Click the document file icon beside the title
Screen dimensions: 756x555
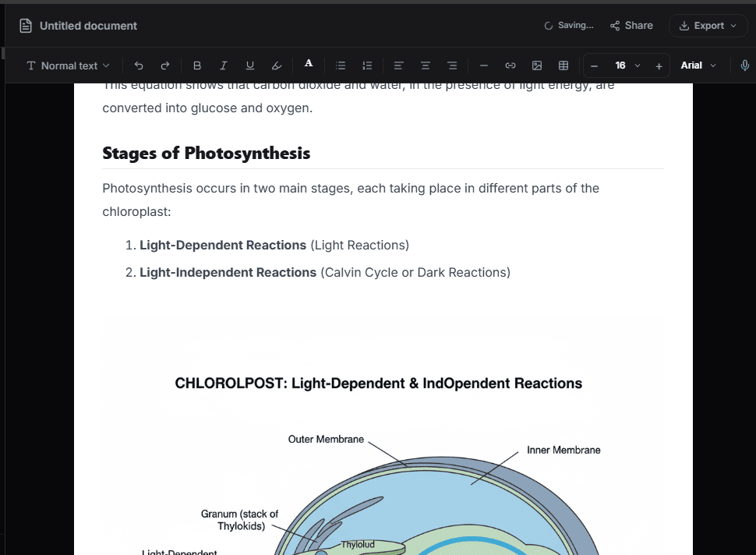[26, 26]
